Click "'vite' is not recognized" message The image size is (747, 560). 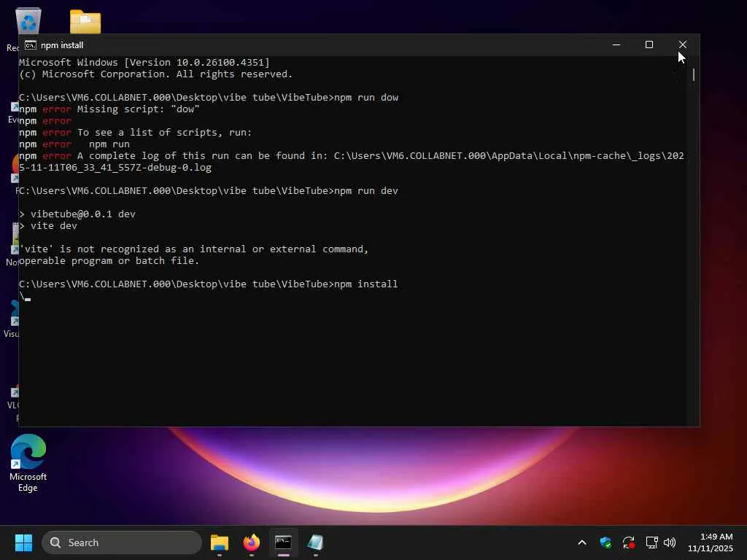(194, 249)
